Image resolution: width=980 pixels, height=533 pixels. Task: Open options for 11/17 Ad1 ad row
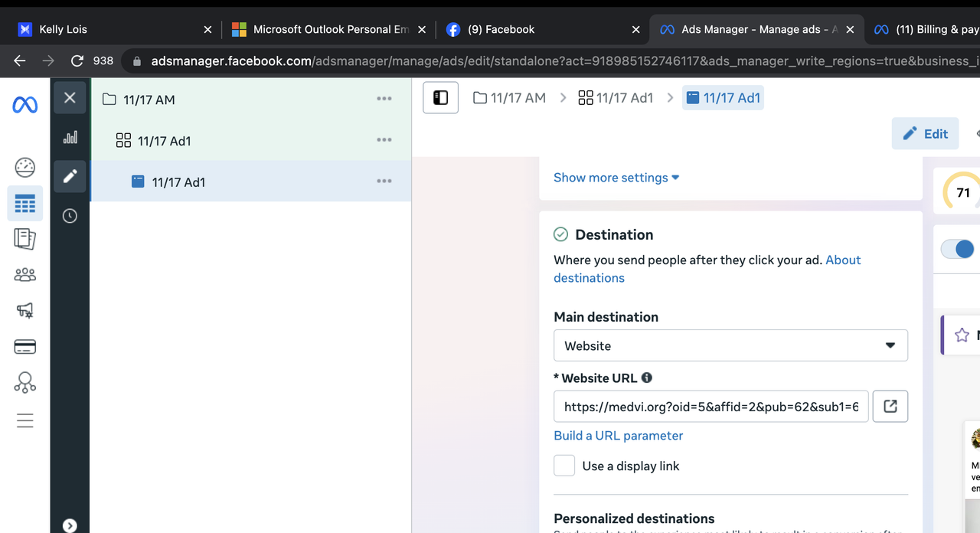[384, 181]
